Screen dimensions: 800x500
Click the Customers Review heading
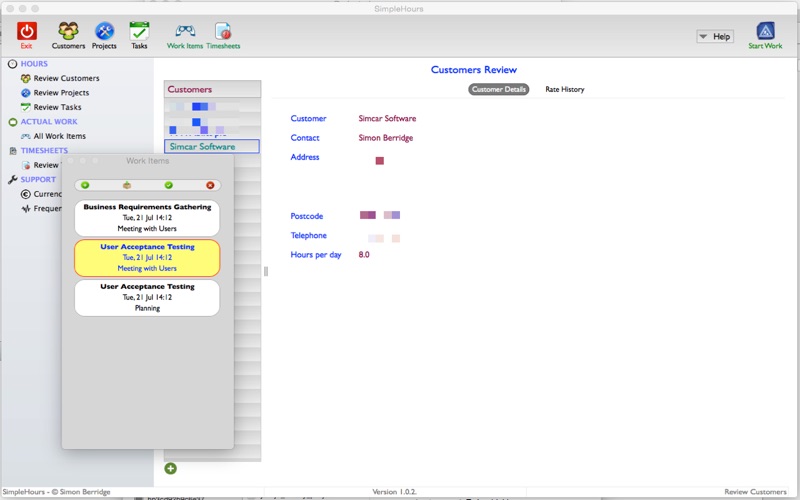click(473, 70)
